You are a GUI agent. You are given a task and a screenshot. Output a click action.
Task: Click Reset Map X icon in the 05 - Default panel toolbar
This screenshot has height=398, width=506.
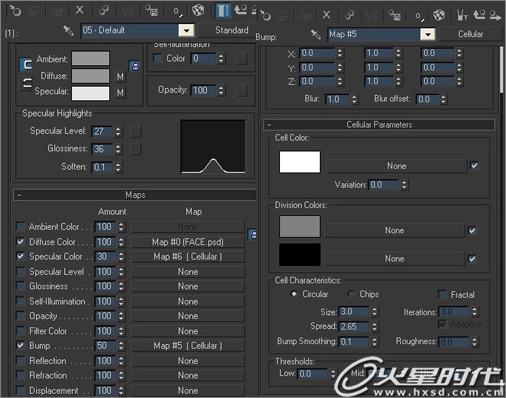tap(80, 10)
